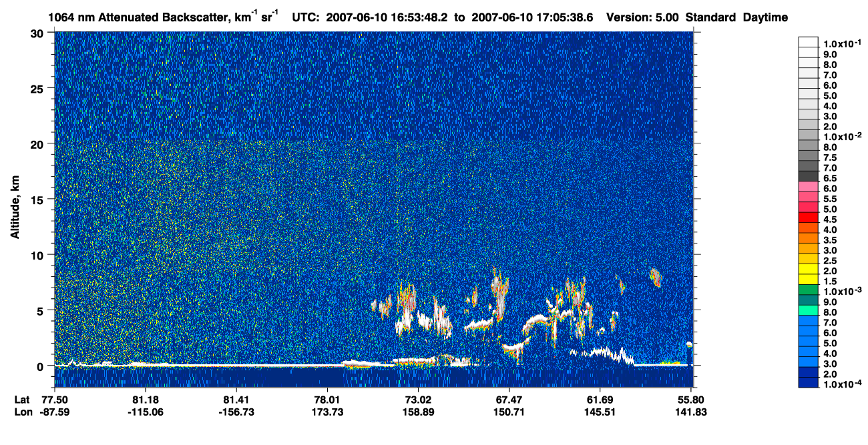Click longitude value "150.71"
Screen dimensions: 868x445
click(x=509, y=412)
